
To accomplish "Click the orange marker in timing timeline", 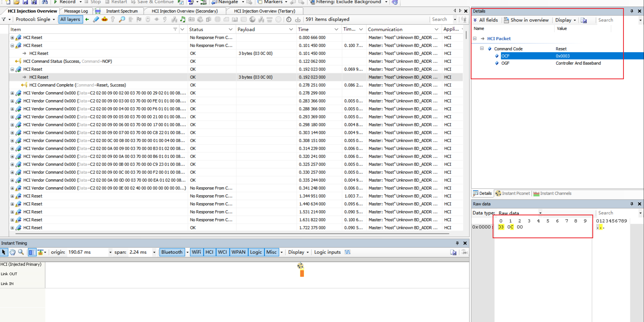I will 302,273.
